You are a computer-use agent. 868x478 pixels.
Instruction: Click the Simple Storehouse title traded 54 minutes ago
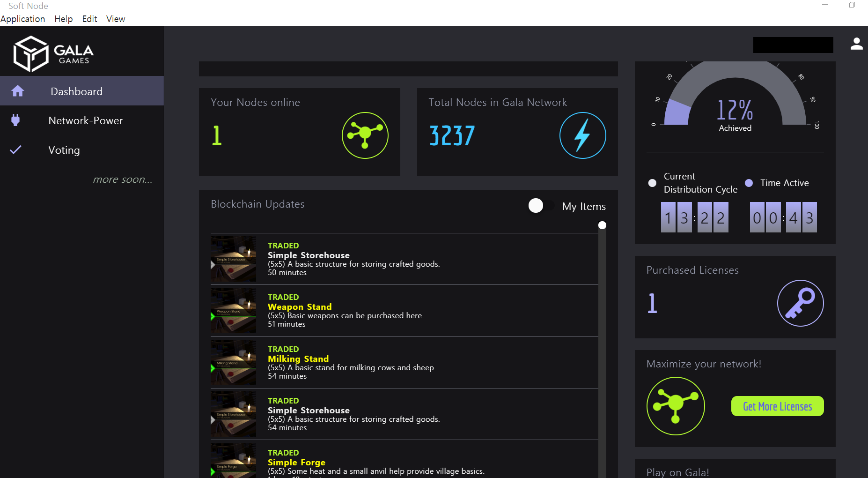coord(309,410)
